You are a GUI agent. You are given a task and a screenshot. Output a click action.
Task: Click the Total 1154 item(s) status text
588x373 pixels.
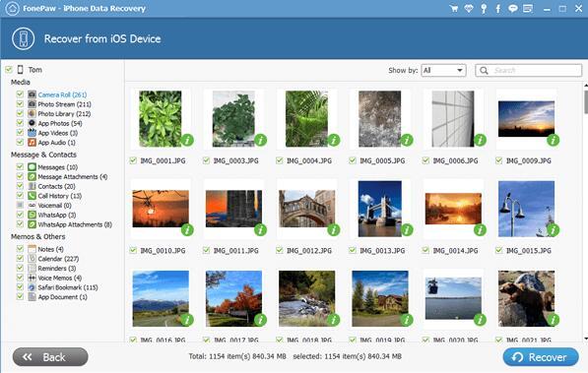click(237, 356)
